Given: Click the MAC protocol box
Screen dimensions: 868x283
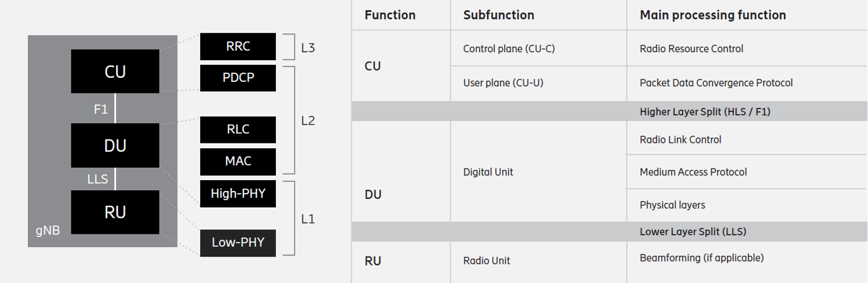Looking at the screenshot, I should point(238,161).
